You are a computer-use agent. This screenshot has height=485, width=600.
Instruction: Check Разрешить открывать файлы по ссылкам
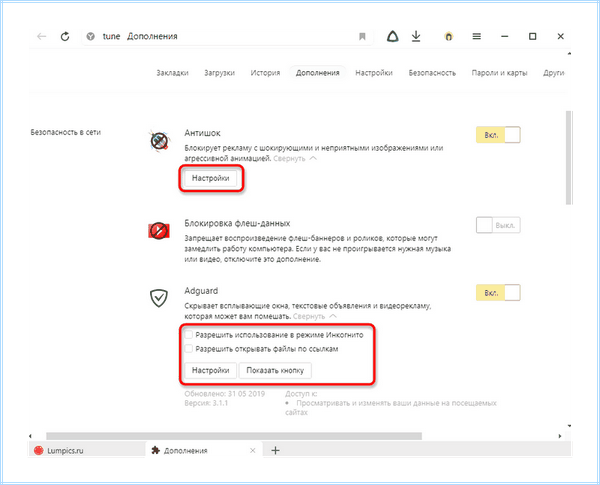click(x=189, y=349)
